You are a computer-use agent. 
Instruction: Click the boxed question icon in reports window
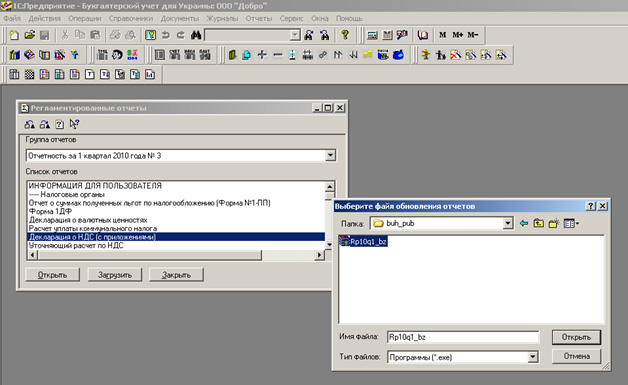[59, 124]
